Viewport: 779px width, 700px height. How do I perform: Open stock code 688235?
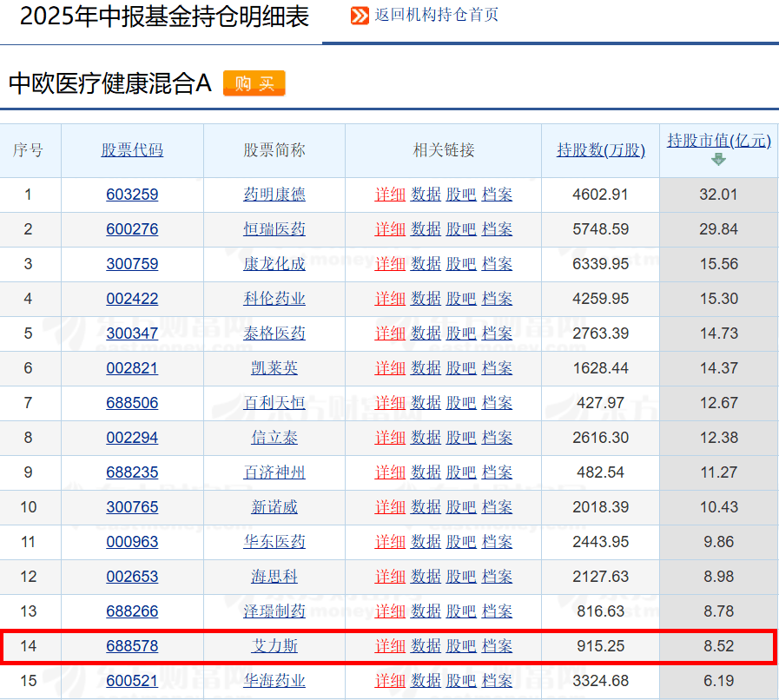[132, 472]
